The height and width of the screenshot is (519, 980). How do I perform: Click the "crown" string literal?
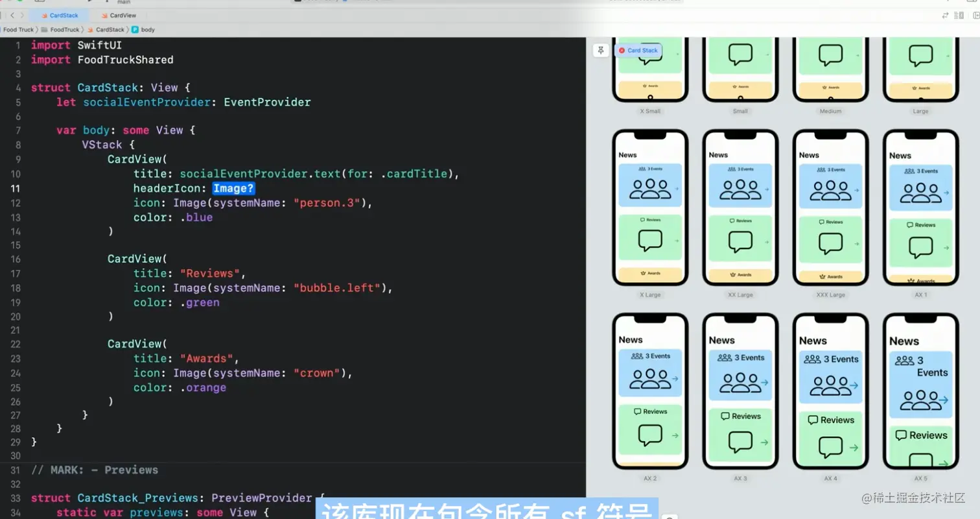click(x=317, y=373)
